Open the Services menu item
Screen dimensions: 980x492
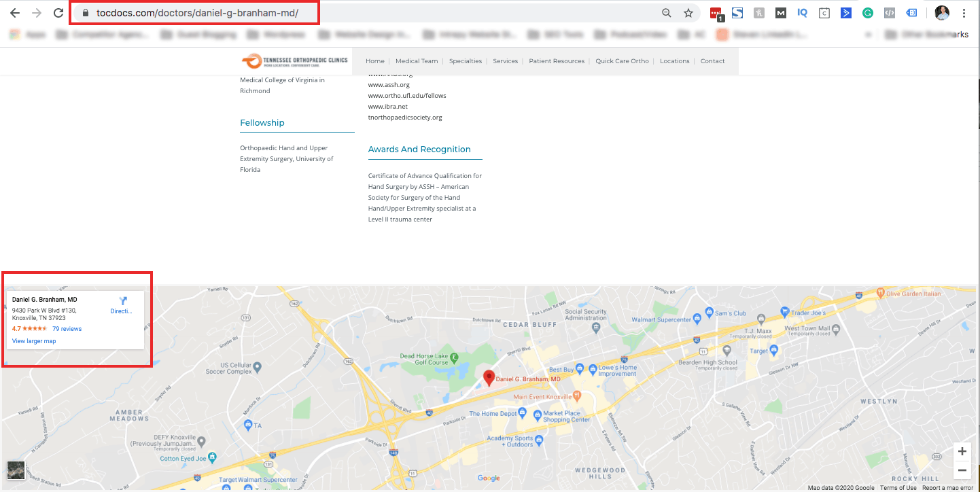pyautogui.click(x=506, y=61)
